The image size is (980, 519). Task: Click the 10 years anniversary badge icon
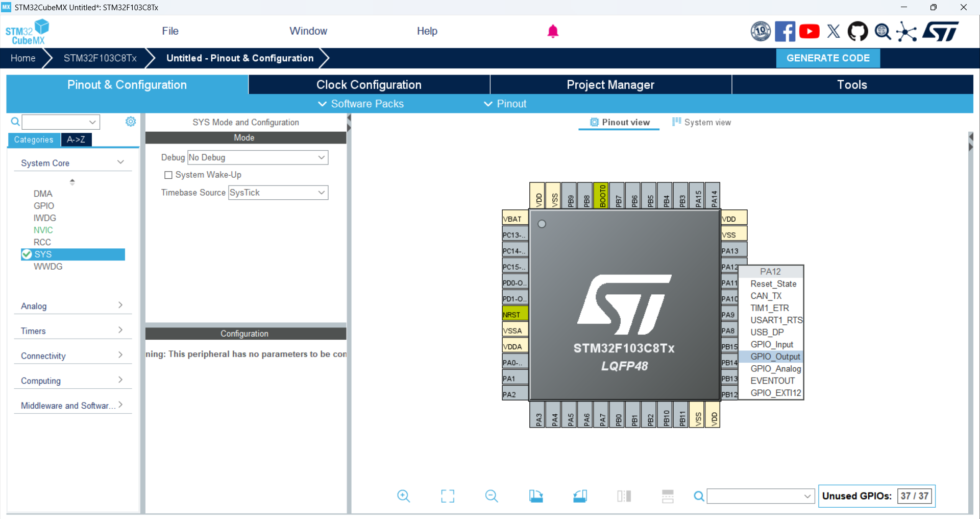761,31
